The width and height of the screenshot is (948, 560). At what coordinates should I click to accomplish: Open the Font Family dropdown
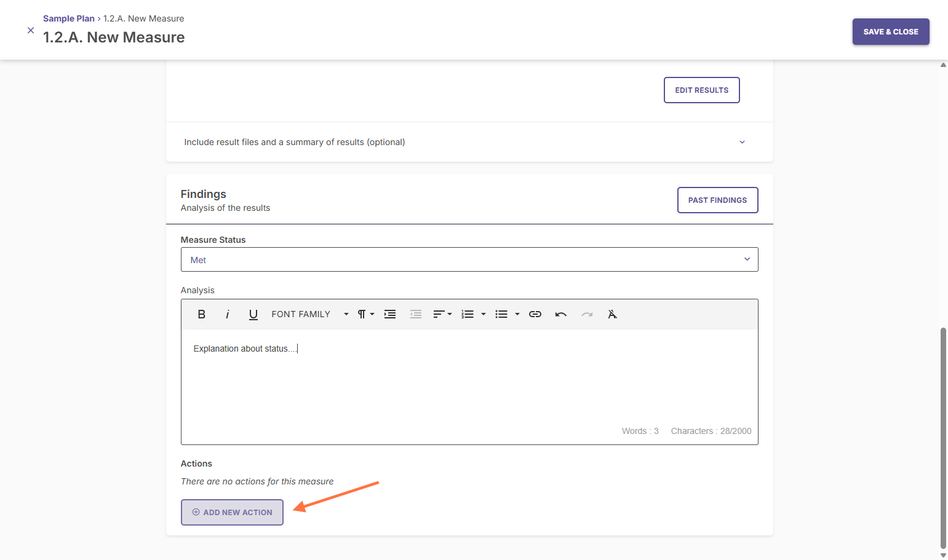309,314
